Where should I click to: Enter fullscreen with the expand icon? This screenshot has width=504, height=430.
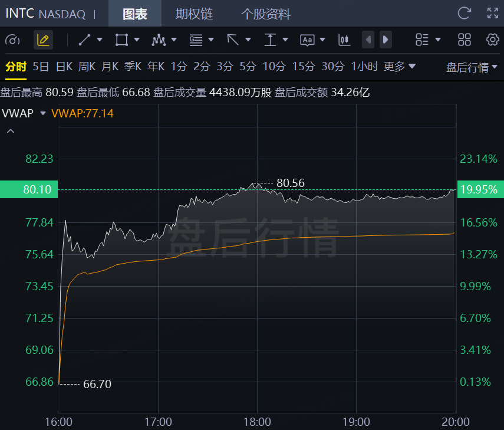[493, 13]
